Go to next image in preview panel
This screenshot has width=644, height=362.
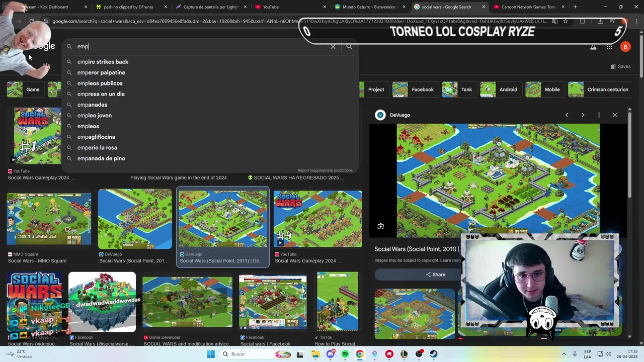click(583, 115)
